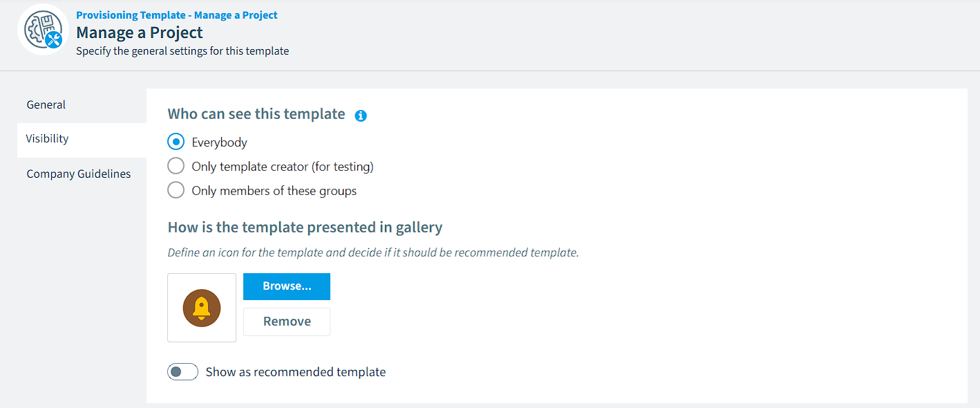Click the 'Everybody' option label text
980x408 pixels.
click(220, 142)
